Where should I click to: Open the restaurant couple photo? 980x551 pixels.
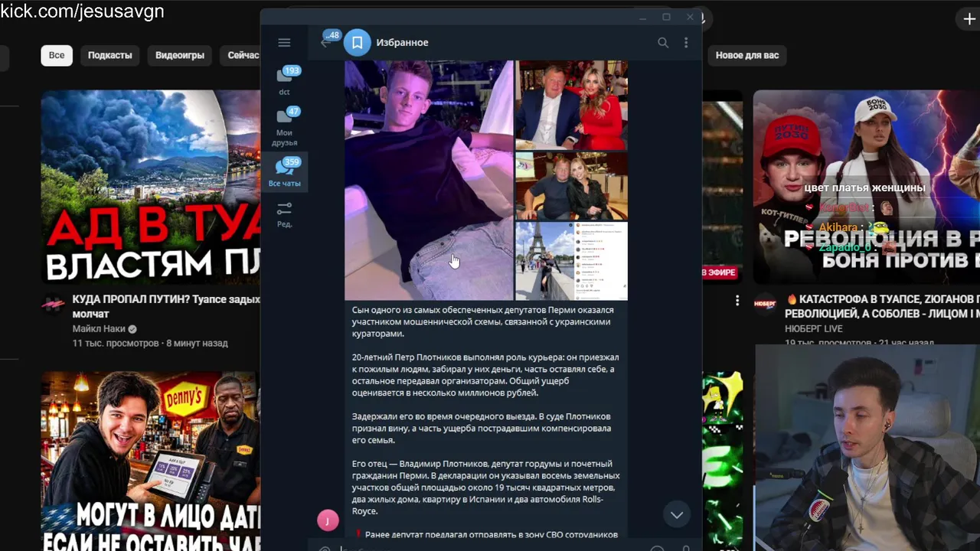pyautogui.click(x=571, y=186)
